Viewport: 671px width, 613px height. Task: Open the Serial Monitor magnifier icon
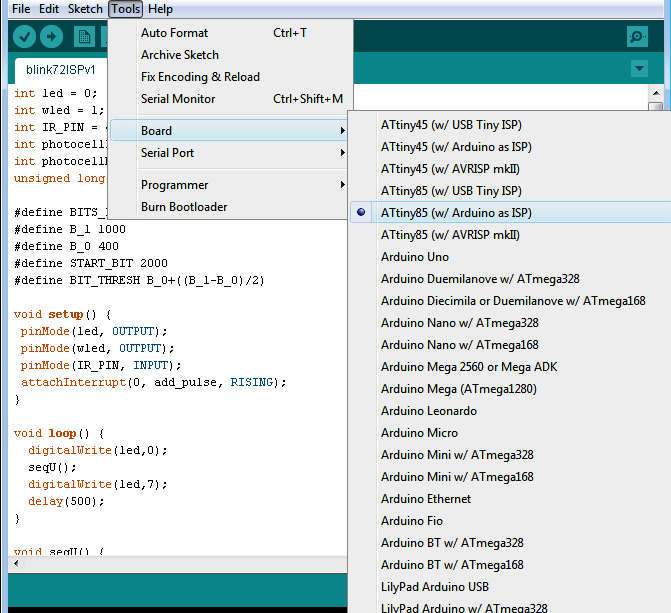point(637,37)
